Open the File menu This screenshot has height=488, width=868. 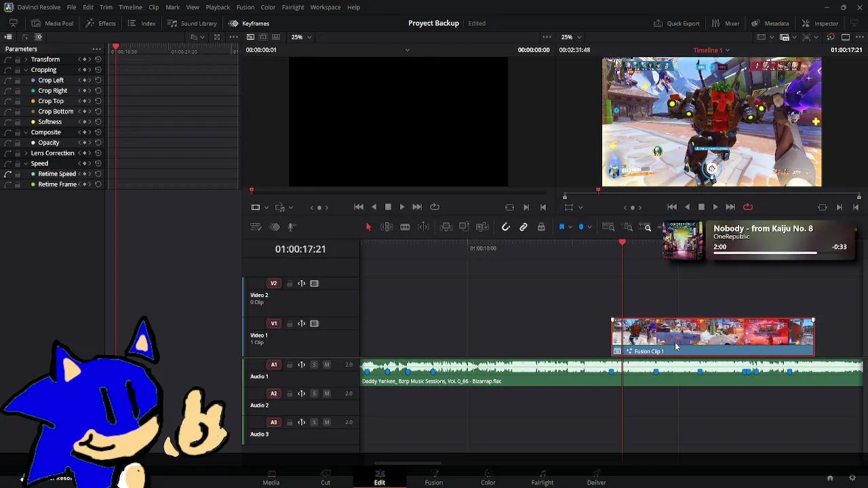tap(71, 7)
